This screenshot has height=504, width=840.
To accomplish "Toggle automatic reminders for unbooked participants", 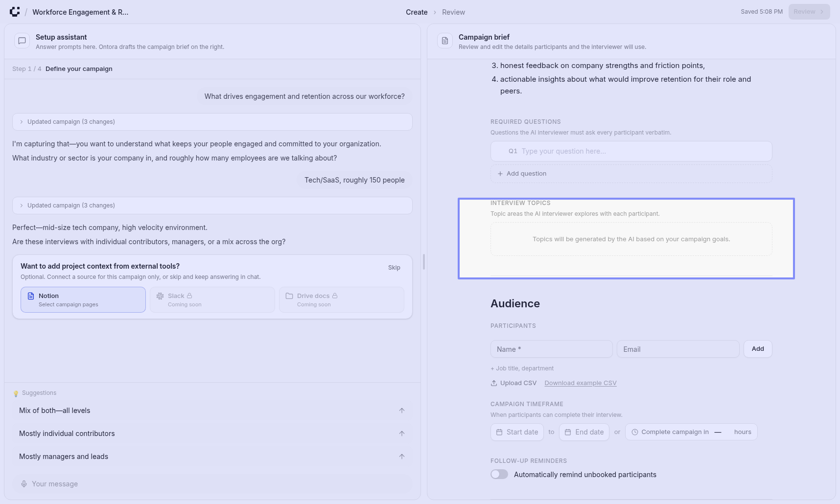I will coord(499,475).
